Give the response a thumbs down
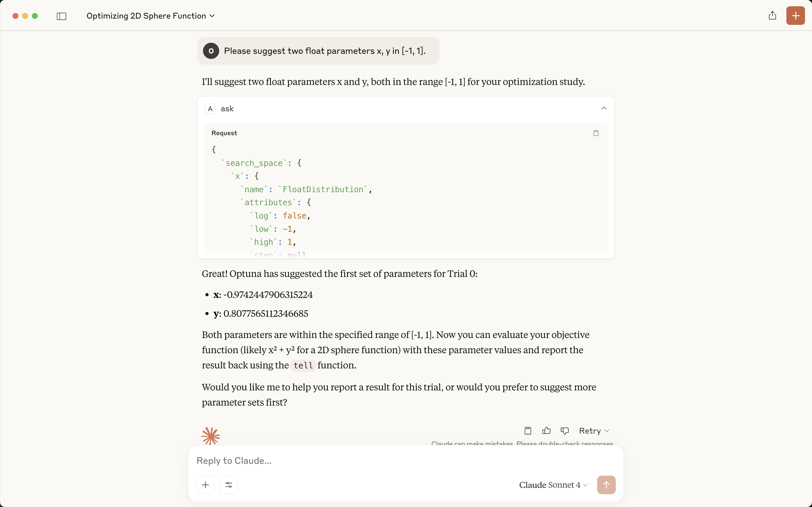812x507 pixels. point(565,430)
